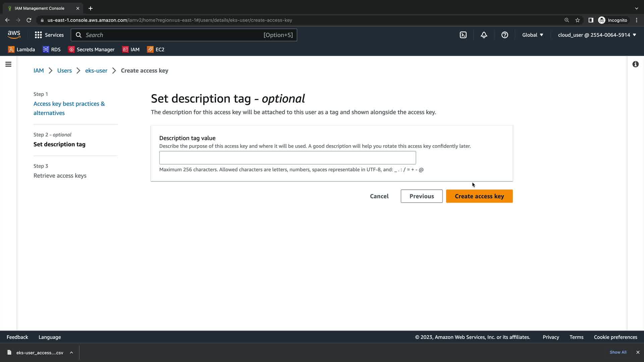
Task: Go to Users breadcrumb
Action: (x=64, y=70)
